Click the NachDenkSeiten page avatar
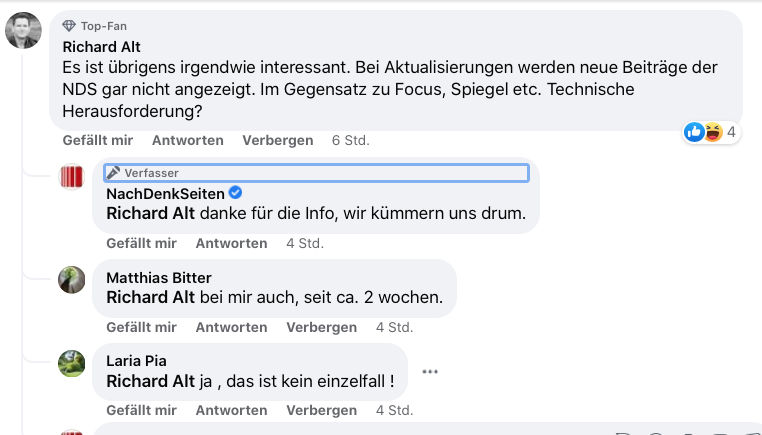This screenshot has height=435, width=762. pyautogui.click(x=71, y=176)
